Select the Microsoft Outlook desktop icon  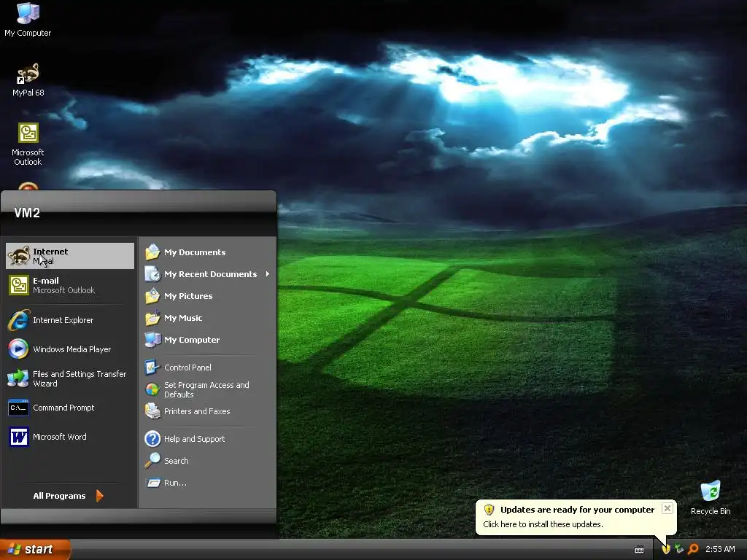[x=28, y=144]
